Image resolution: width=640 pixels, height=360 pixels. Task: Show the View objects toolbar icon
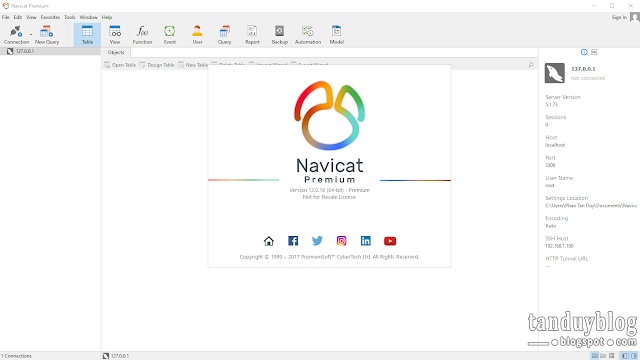(115, 35)
